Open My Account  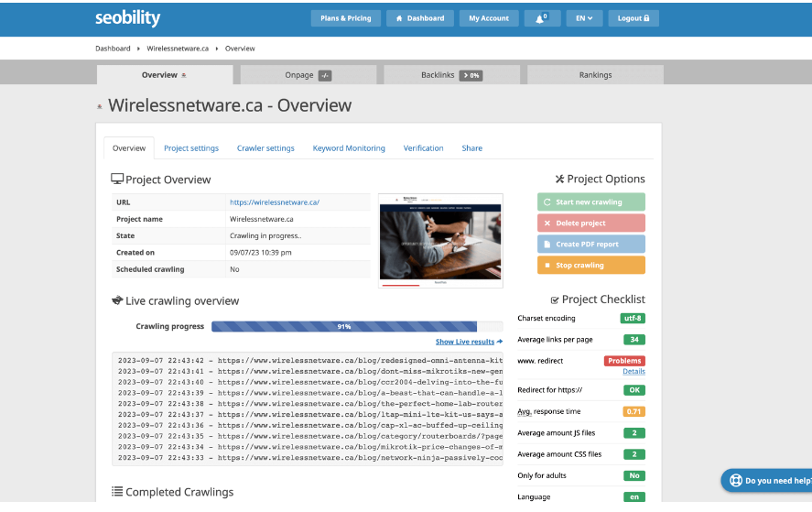[x=489, y=18]
